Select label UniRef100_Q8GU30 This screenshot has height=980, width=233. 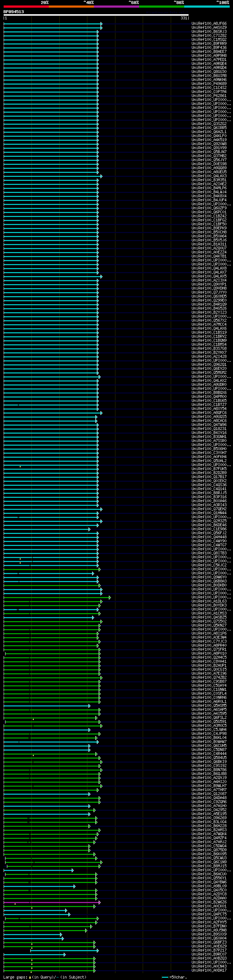tap(209, 71)
